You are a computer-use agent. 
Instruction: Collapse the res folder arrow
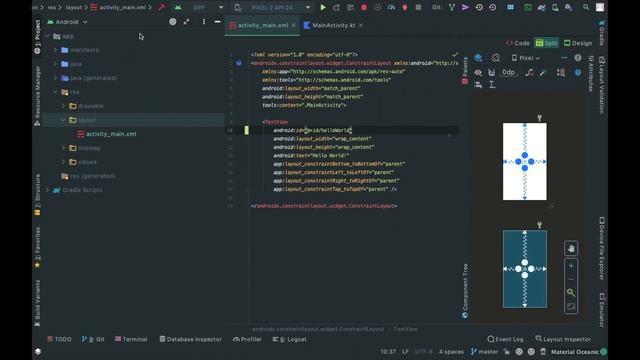coord(56,92)
